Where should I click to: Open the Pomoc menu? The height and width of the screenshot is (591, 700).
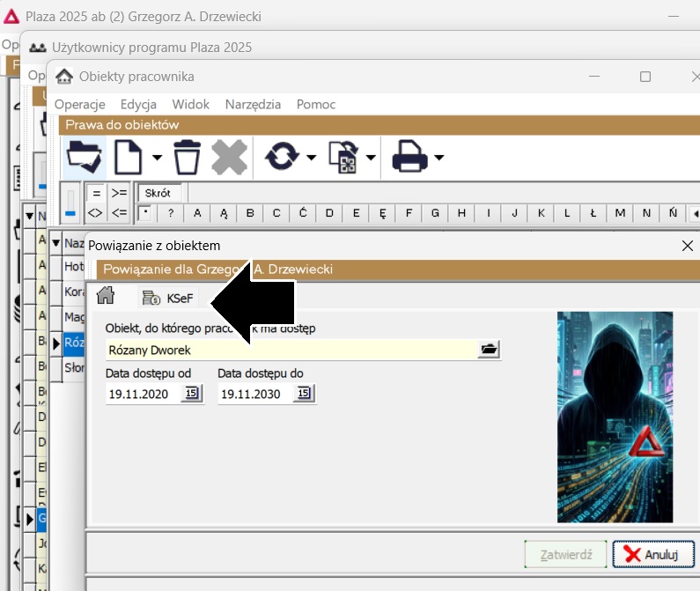coord(316,105)
